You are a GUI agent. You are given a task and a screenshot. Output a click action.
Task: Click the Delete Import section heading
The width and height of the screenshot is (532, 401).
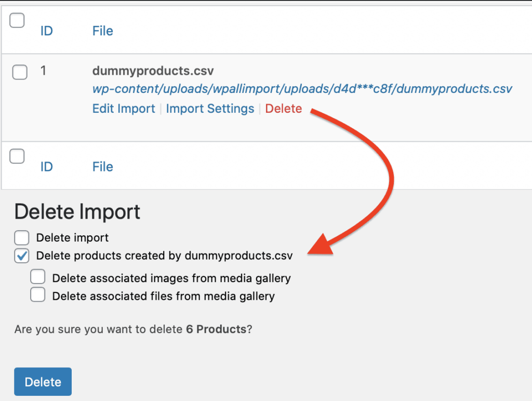77,212
